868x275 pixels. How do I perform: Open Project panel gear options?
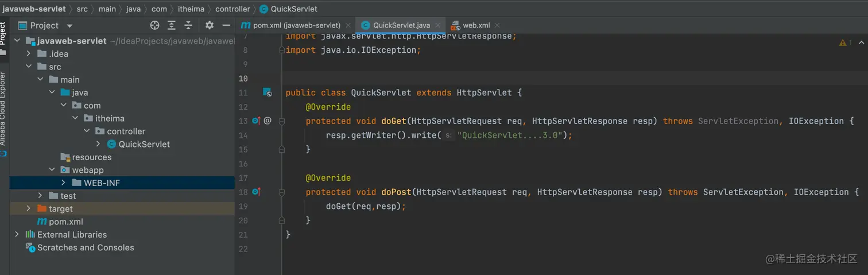(x=210, y=25)
